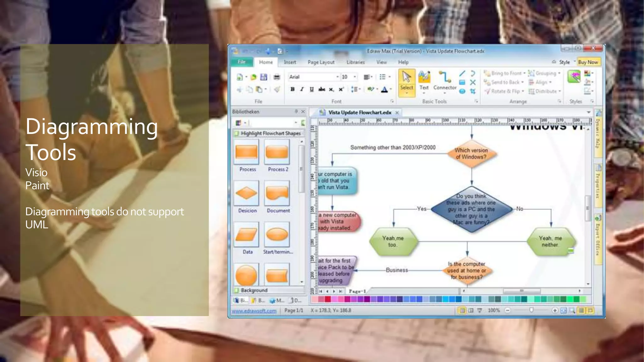The width and height of the screenshot is (644, 362).
Task: Click the subscript icon
Action: (x=331, y=89)
